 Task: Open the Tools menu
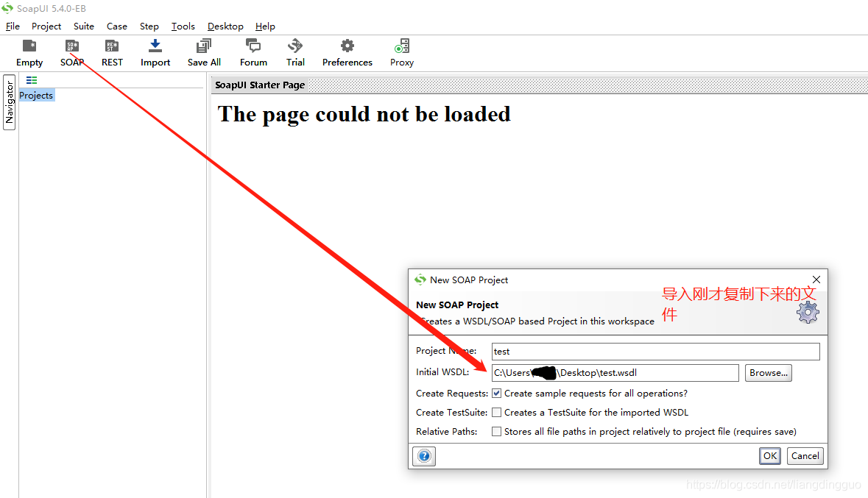183,26
